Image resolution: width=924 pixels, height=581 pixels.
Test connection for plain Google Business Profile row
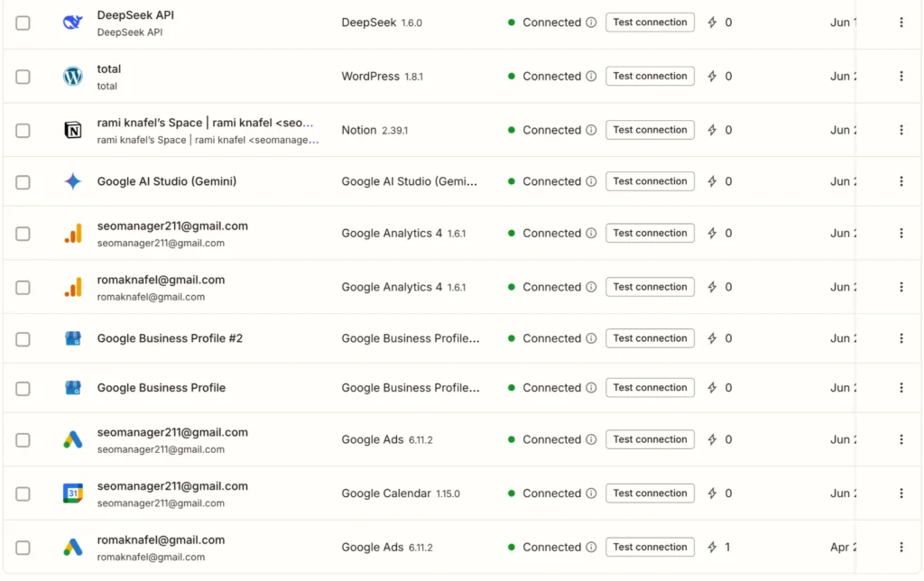click(650, 388)
